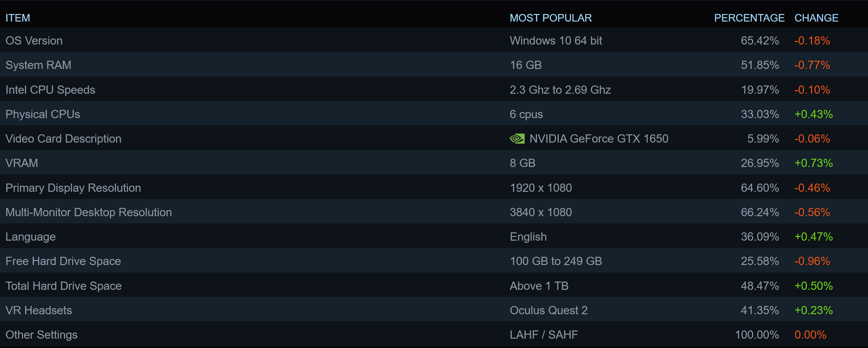
Task: Open the Language statistics row
Action: (31, 237)
